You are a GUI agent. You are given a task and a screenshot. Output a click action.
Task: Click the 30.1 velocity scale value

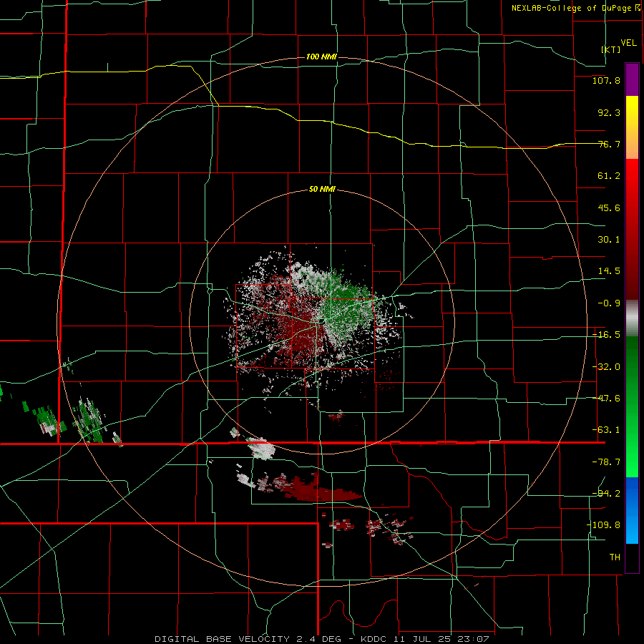click(x=609, y=240)
